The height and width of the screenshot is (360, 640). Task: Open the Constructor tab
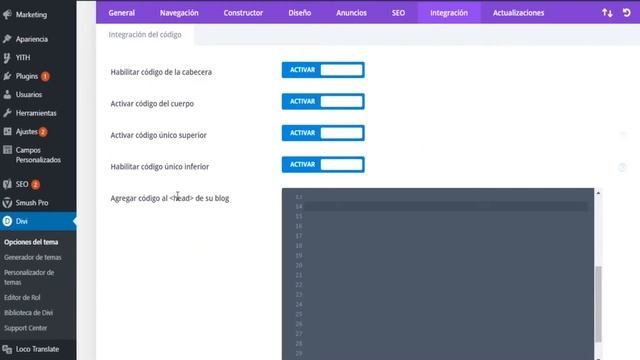[x=243, y=13]
